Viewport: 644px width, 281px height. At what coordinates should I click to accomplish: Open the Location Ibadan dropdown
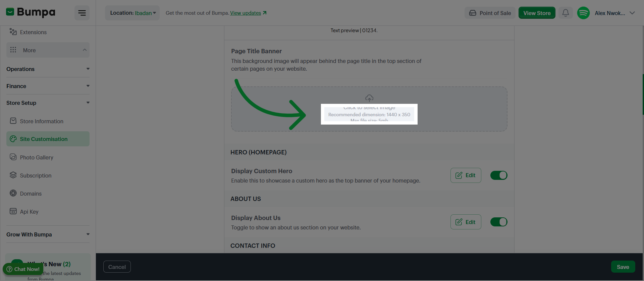point(132,13)
